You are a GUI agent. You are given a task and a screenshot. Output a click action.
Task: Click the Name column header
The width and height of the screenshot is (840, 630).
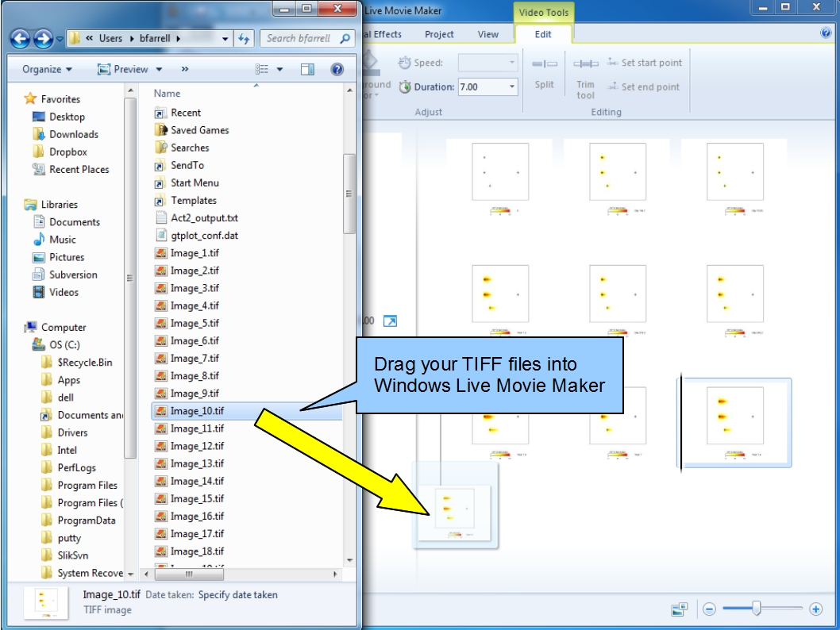pyautogui.click(x=168, y=93)
